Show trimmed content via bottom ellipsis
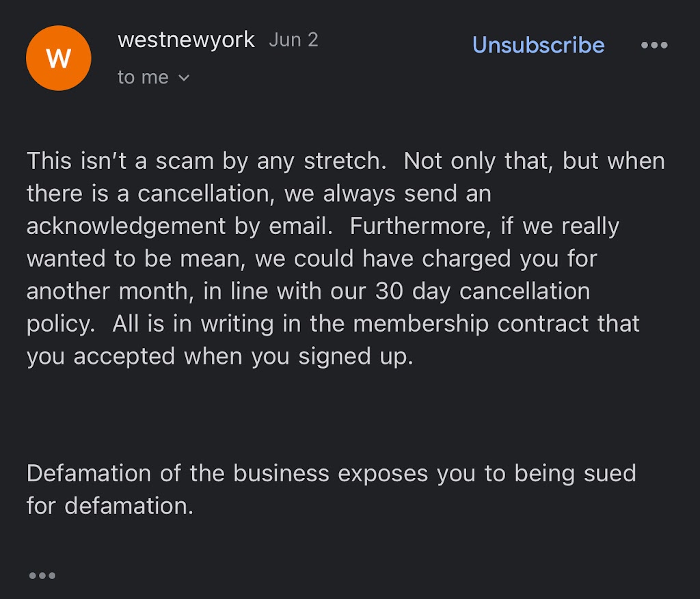The width and height of the screenshot is (700, 599). (42, 575)
